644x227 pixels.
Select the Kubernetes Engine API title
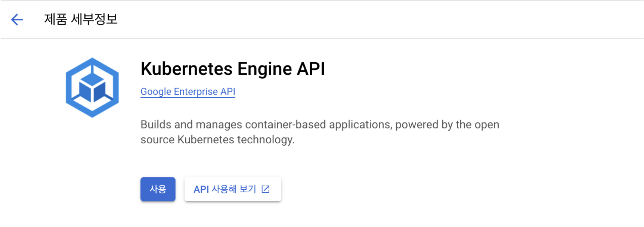coord(233,69)
